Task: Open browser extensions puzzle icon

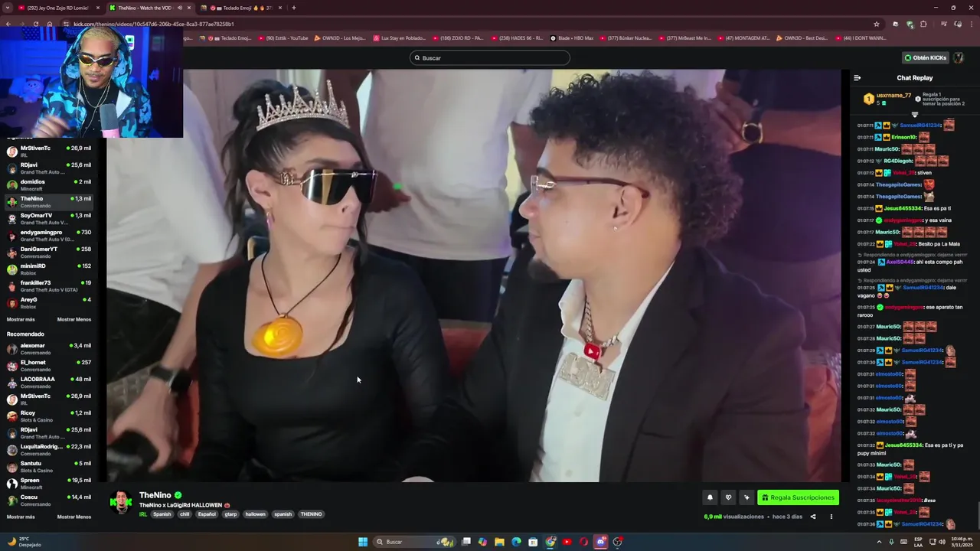Action: point(923,24)
